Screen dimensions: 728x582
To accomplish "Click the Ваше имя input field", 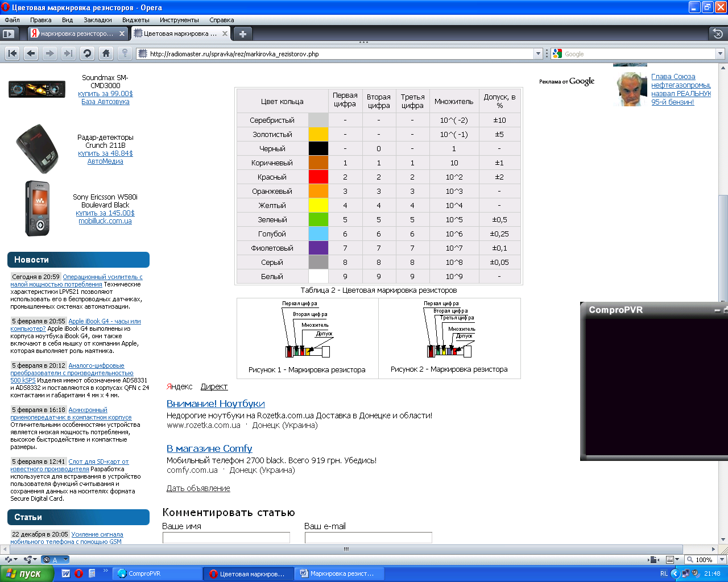I will click(226, 538).
